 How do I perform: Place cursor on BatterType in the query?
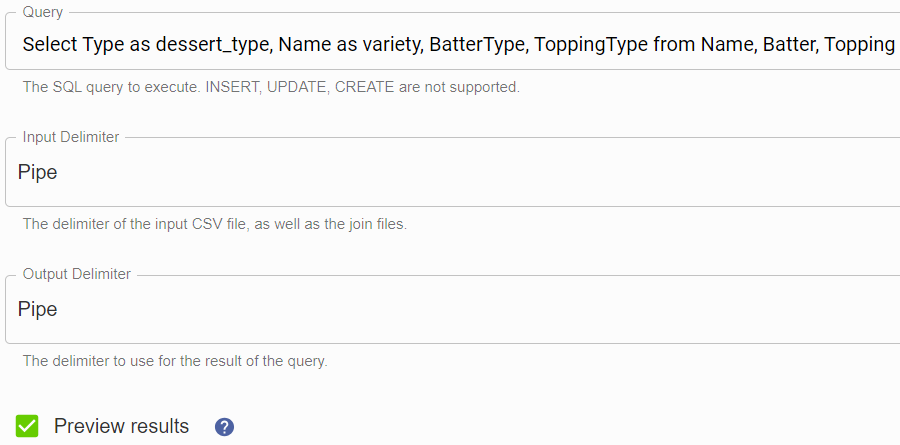point(476,45)
